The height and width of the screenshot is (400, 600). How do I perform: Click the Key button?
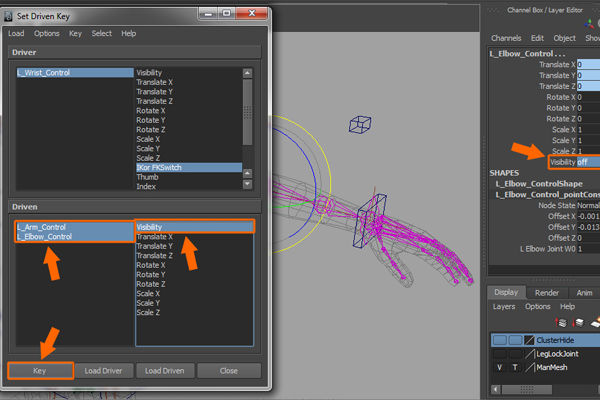click(40, 371)
